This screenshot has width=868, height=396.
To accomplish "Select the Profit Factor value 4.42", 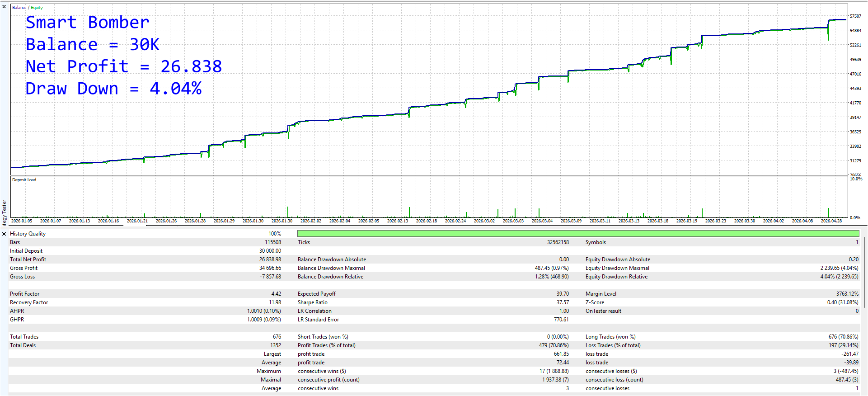I will [x=276, y=294].
